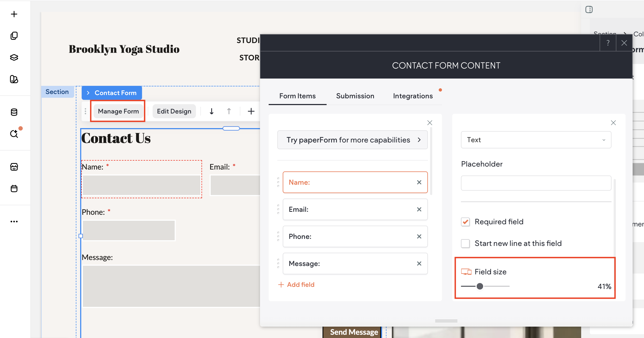This screenshot has height=338, width=644.
Task: Click the Manage Form button
Action: pos(118,111)
